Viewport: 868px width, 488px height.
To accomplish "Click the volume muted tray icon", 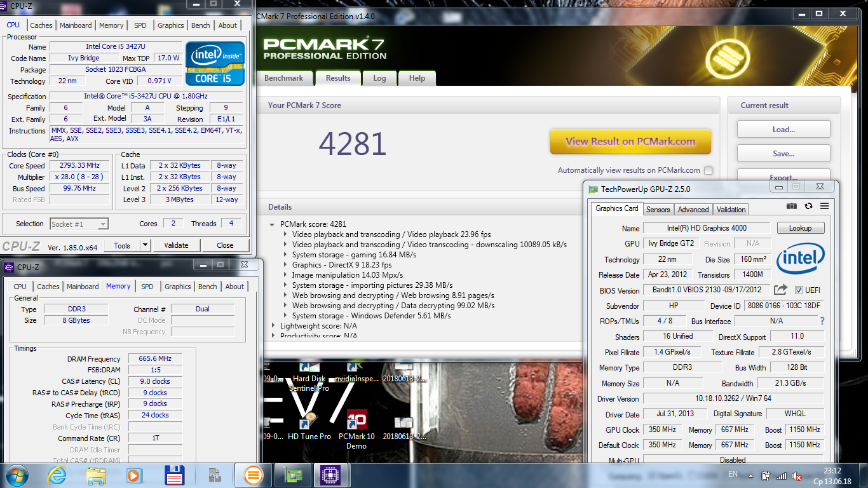I will [797, 475].
